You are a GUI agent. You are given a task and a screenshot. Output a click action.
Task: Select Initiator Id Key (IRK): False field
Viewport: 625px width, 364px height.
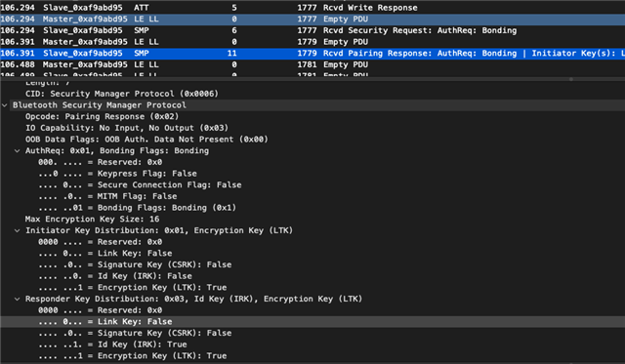click(115, 276)
